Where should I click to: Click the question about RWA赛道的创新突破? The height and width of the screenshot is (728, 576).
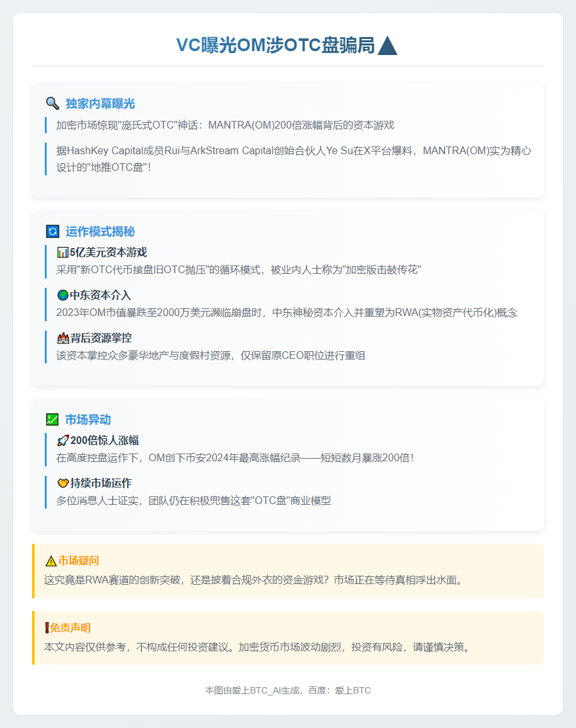253,580
